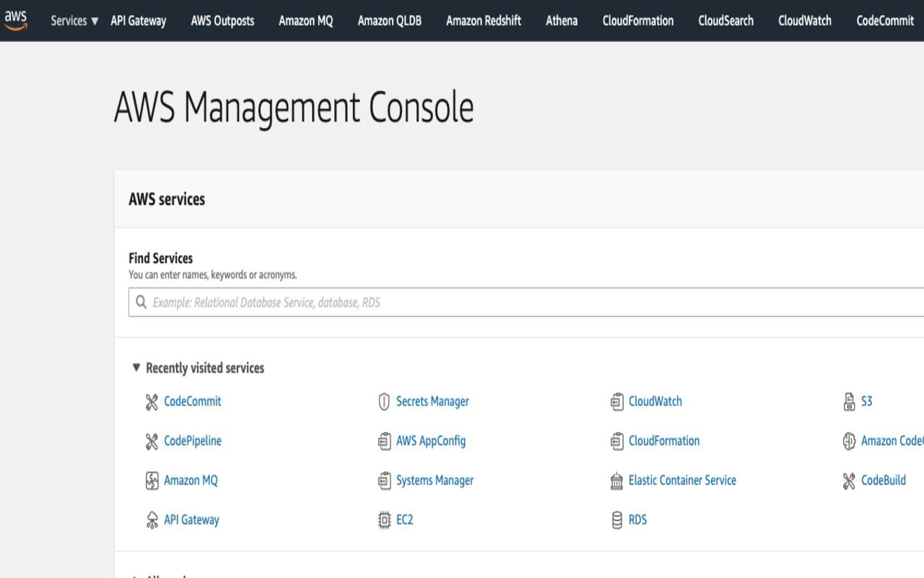Open the EC2 link
Screen dimensions: 924x578
pyautogui.click(x=404, y=519)
